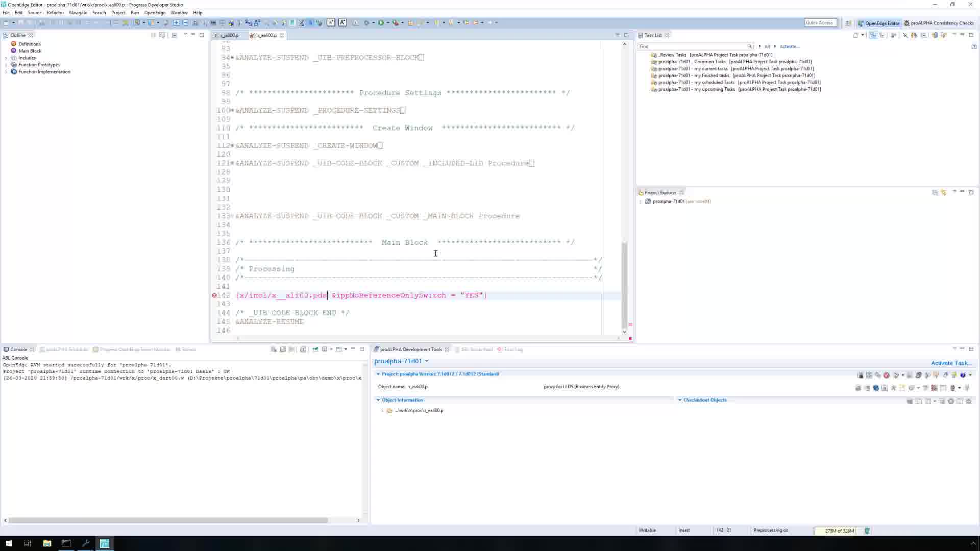
Task: Collapse the Project proalpha Version section
Action: click(x=378, y=374)
